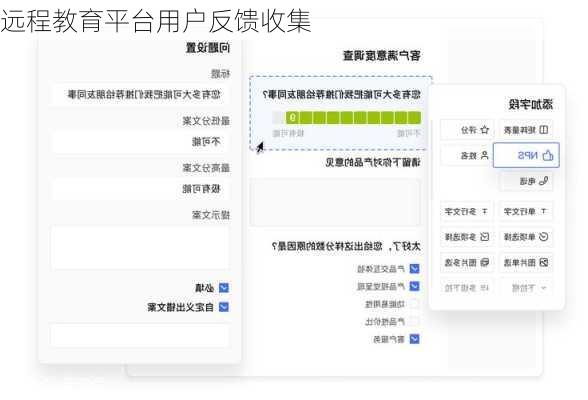The image size is (588, 400).
Task: Click the 提示文案 hint text area
Action: (x=140, y=247)
